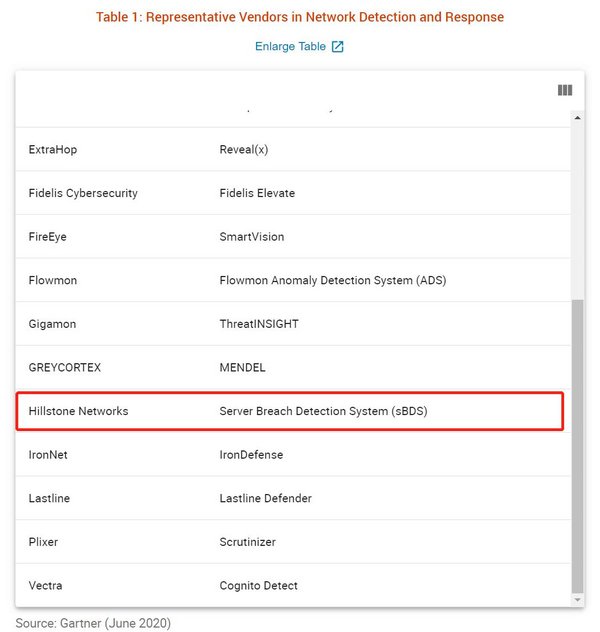The image size is (600, 632).
Task: Open the column view icon in table header
Action: click(565, 90)
